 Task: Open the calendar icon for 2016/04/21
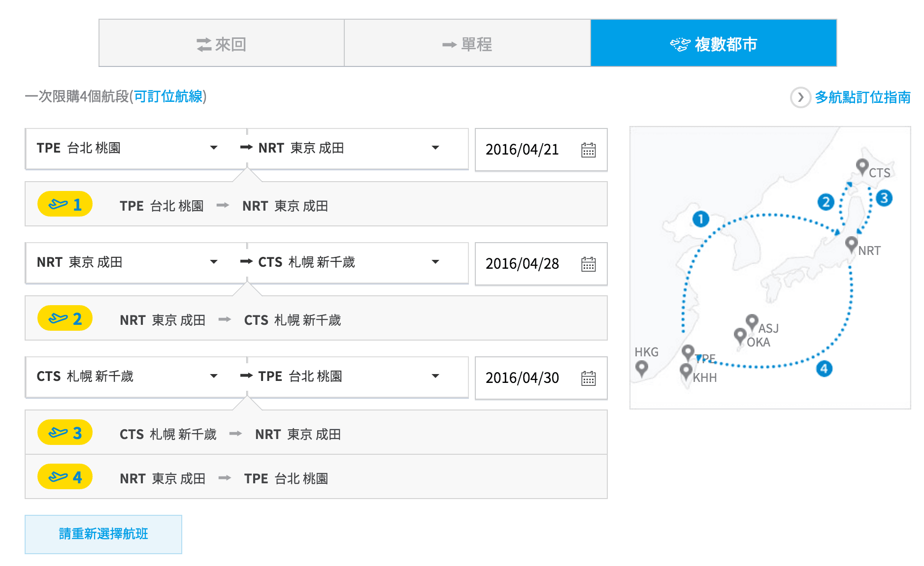tap(589, 150)
